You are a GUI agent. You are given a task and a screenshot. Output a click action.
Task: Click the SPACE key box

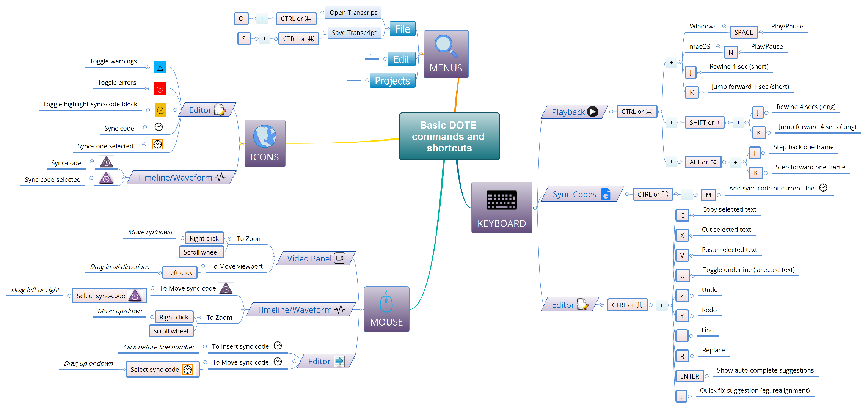[744, 32]
